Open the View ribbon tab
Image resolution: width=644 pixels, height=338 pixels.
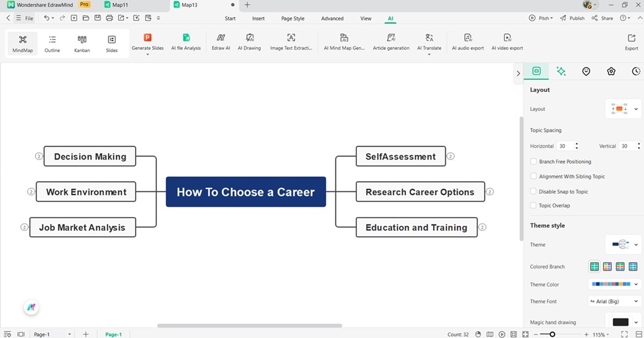click(x=366, y=18)
